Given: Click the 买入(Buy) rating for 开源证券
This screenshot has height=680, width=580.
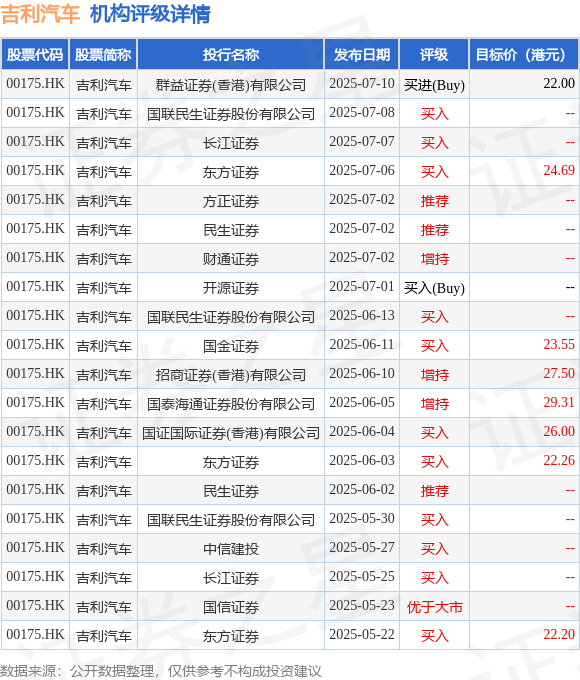Looking at the screenshot, I should pos(434,288).
